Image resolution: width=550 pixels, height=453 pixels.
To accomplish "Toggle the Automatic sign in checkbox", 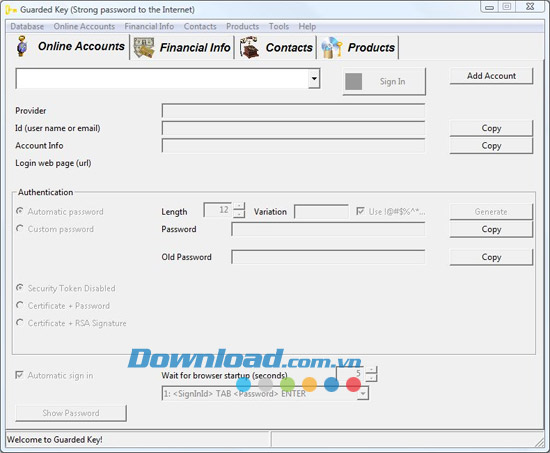I will tap(19, 375).
